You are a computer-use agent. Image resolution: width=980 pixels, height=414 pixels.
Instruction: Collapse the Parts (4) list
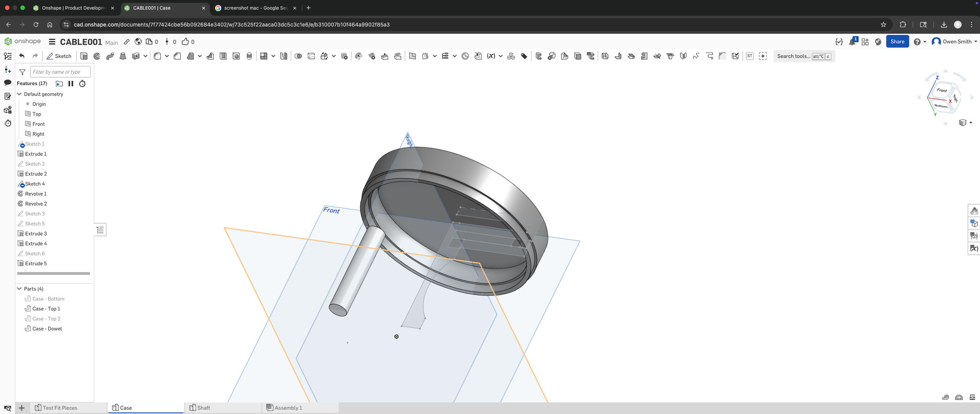(x=19, y=288)
